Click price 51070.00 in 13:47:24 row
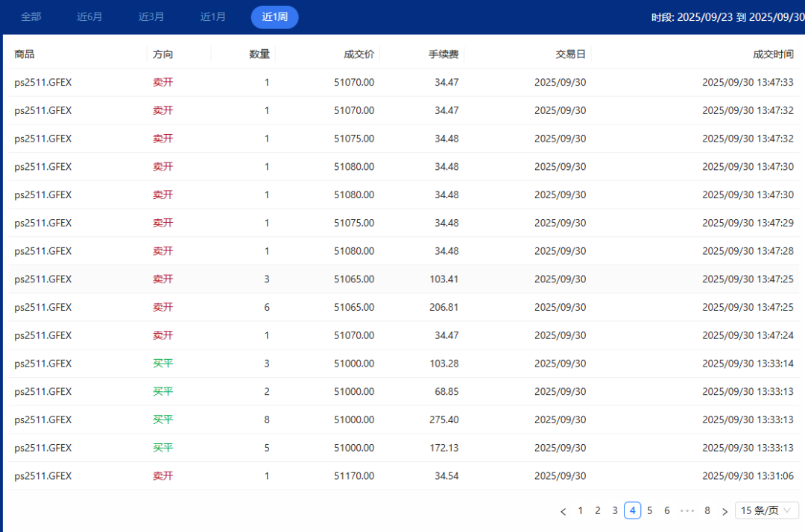 (354, 335)
